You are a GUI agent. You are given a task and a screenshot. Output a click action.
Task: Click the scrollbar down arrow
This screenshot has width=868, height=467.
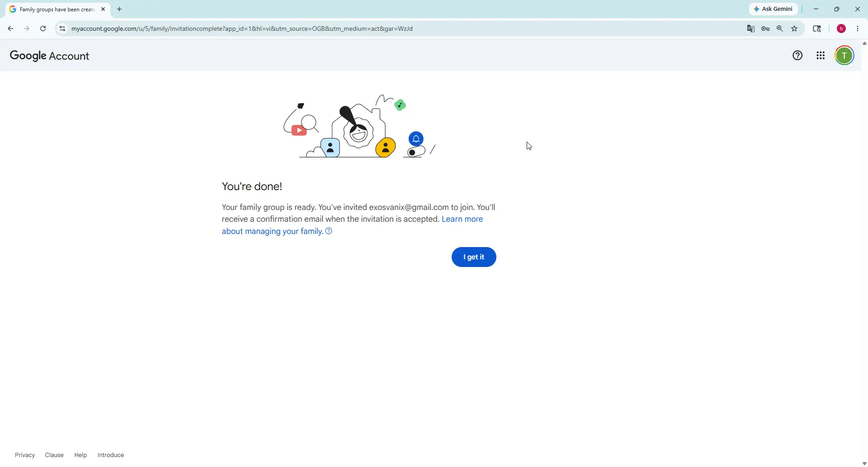pos(864,464)
